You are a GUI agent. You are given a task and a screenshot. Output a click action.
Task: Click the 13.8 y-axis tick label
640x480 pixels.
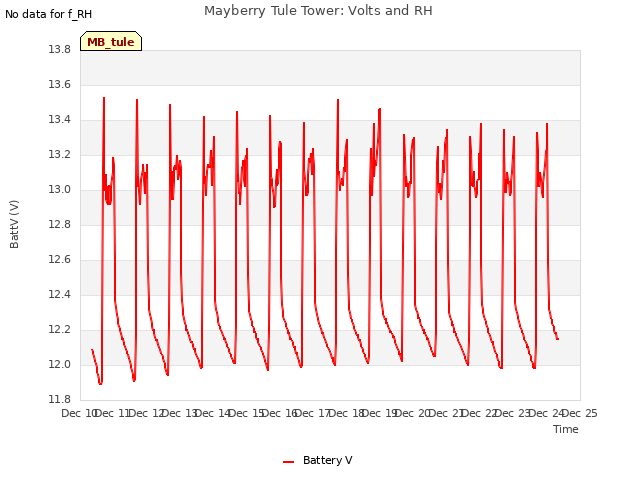point(60,49)
